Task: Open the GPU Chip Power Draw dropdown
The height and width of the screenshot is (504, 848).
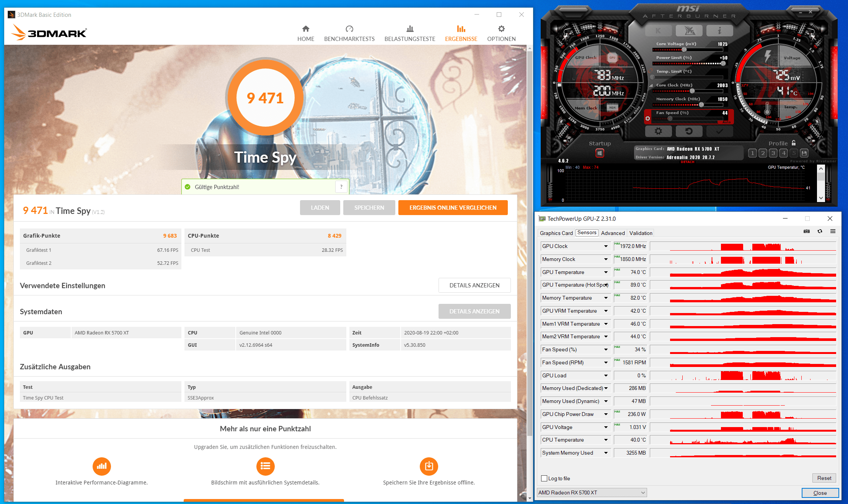Action: coord(606,414)
